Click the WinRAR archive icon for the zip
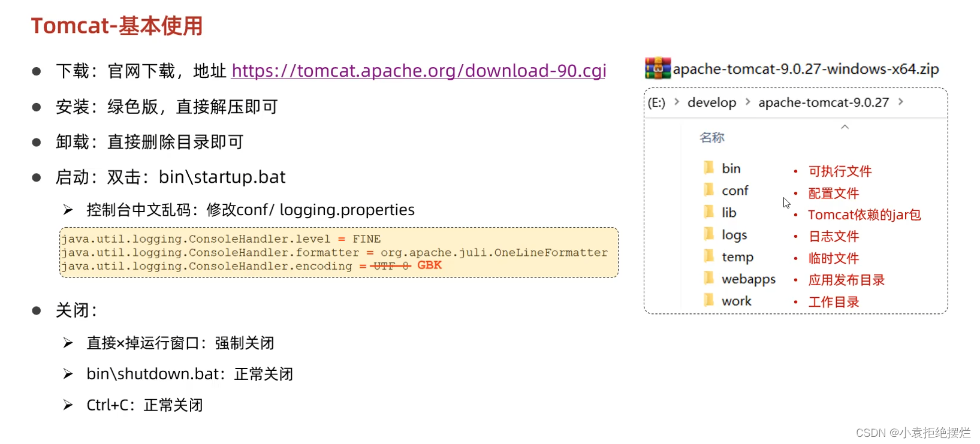Viewport: 980px width, 444px height. pos(658,68)
